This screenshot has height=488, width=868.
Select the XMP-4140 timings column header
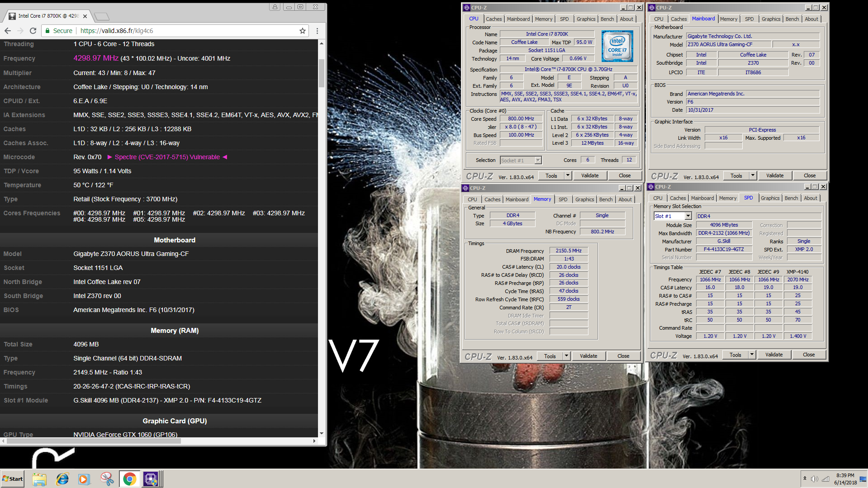(x=797, y=272)
